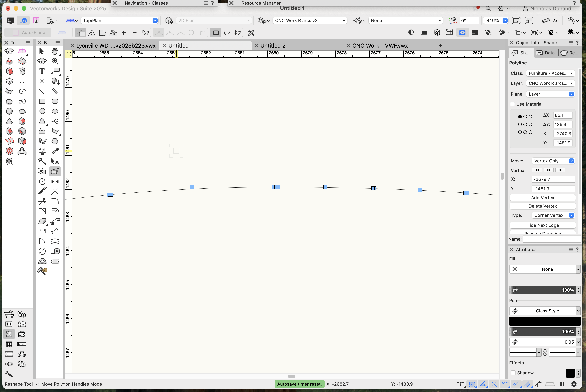
Task: Select the Mirror tool
Action: point(55,181)
